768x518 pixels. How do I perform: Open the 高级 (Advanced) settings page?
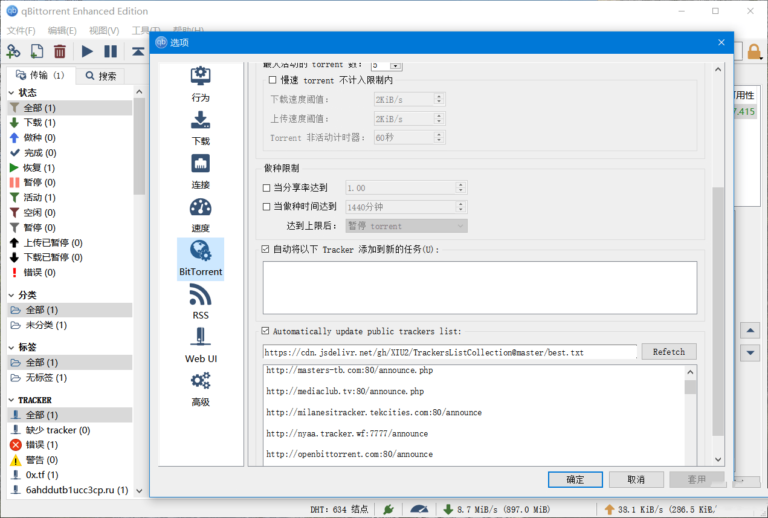(200, 388)
